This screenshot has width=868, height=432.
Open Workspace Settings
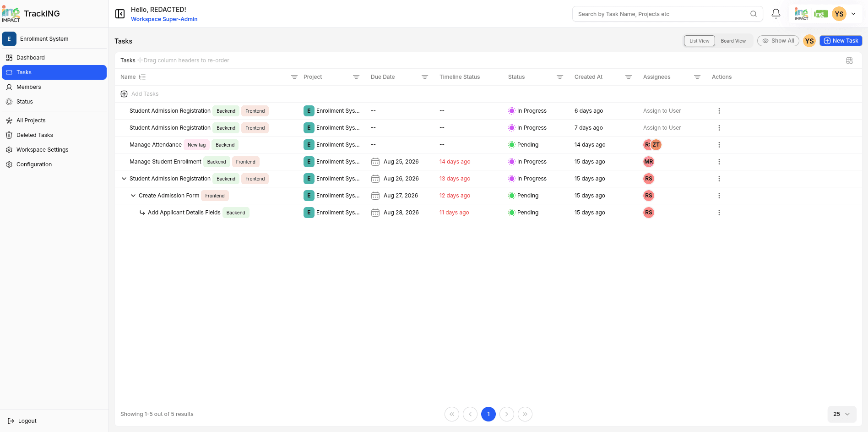[x=54, y=150]
